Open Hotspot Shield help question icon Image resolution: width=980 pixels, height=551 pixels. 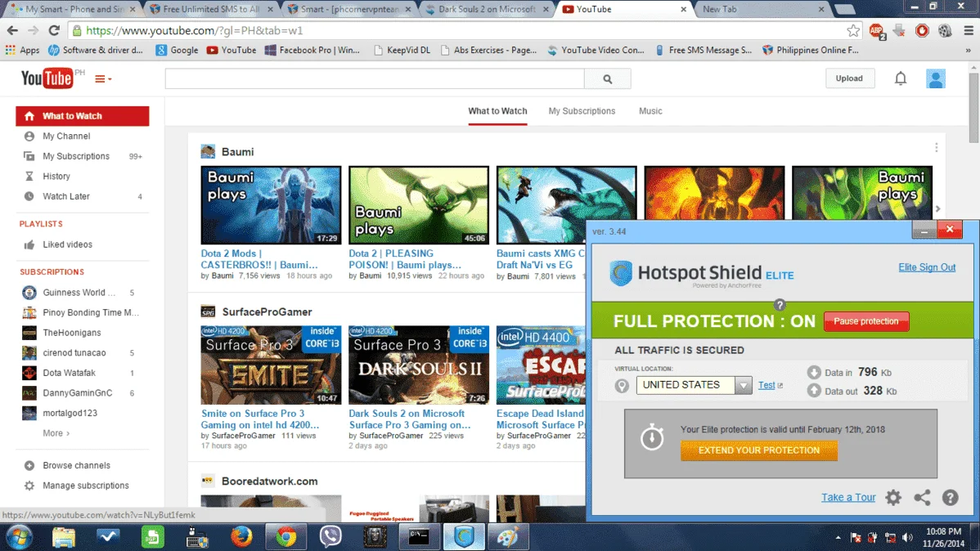pyautogui.click(x=950, y=497)
